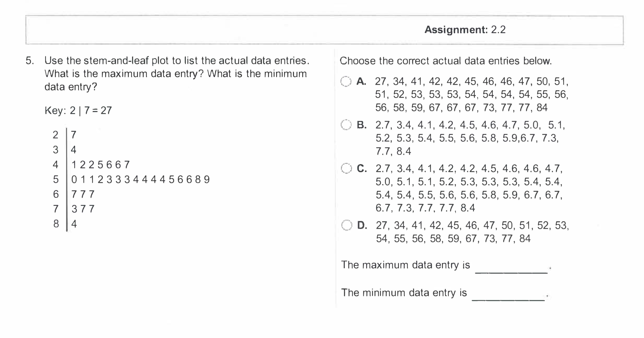Click question number 5

click(29, 61)
